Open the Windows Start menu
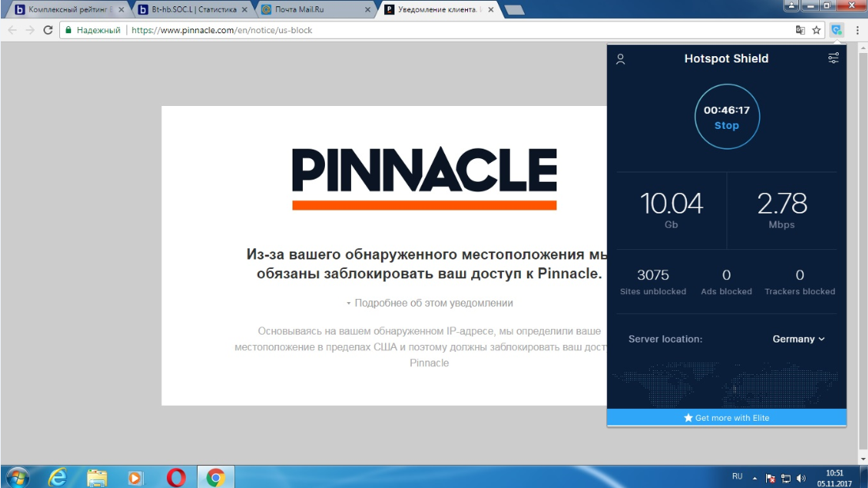Viewport: 868px width, 488px height. click(17, 478)
